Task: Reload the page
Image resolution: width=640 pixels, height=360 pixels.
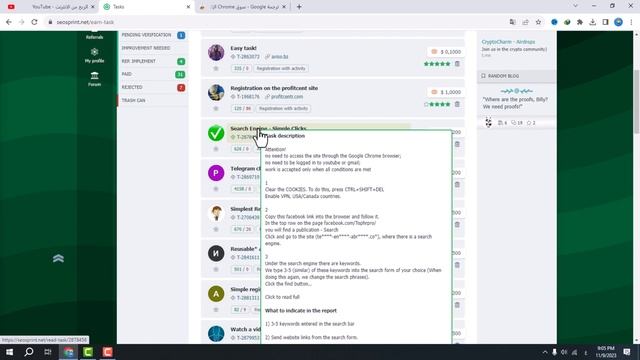Action: [34, 22]
